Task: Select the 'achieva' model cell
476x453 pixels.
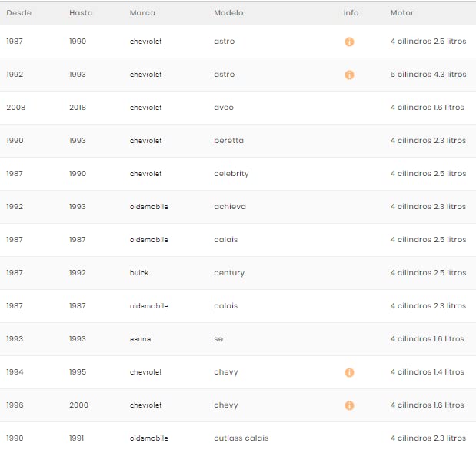Action: click(230, 207)
